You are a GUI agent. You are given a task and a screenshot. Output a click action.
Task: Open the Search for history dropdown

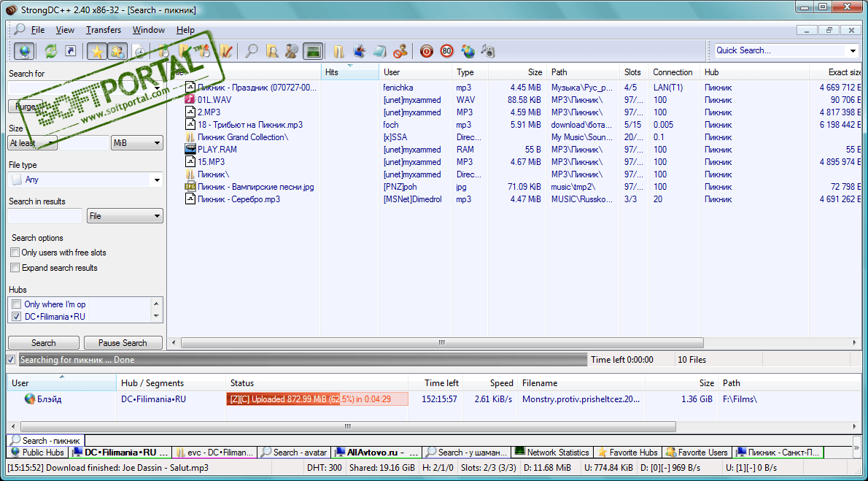(x=158, y=88)
